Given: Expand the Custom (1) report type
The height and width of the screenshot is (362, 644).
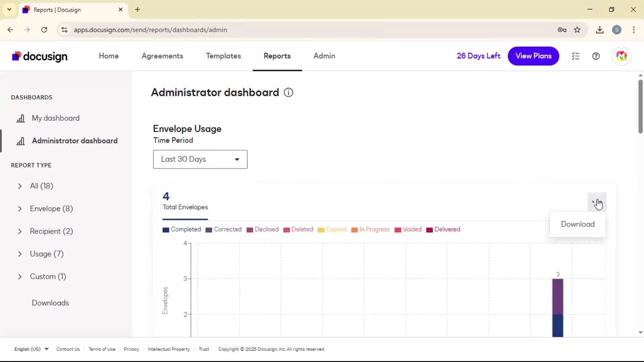Looking at the screenshot, I should 20,277.
